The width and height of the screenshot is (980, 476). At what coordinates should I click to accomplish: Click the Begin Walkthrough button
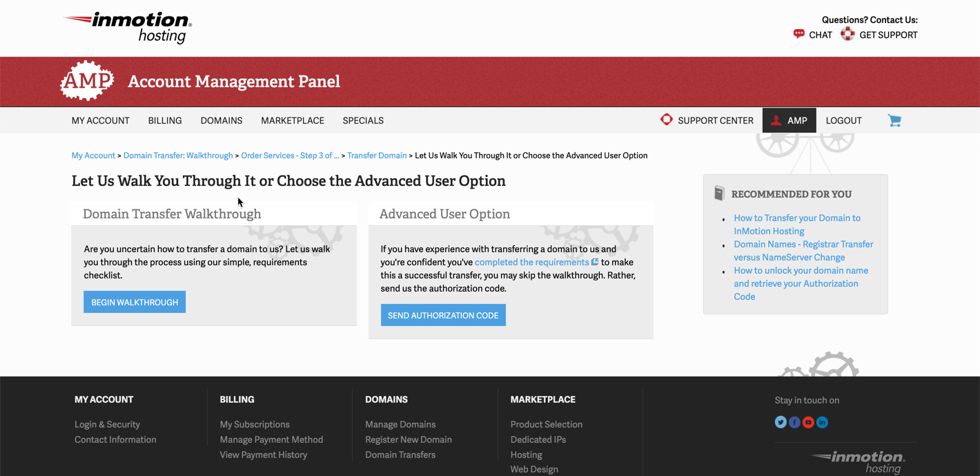click(135, 302)
